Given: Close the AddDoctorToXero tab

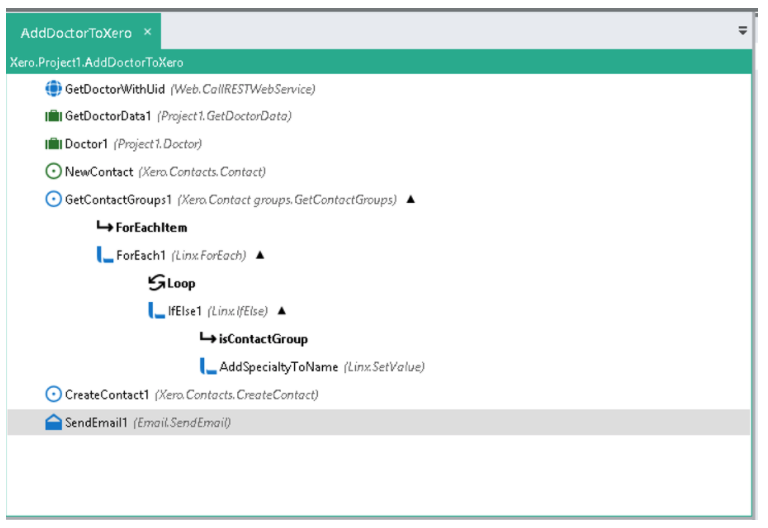Looking at the screenshot, I should (147, 32).
